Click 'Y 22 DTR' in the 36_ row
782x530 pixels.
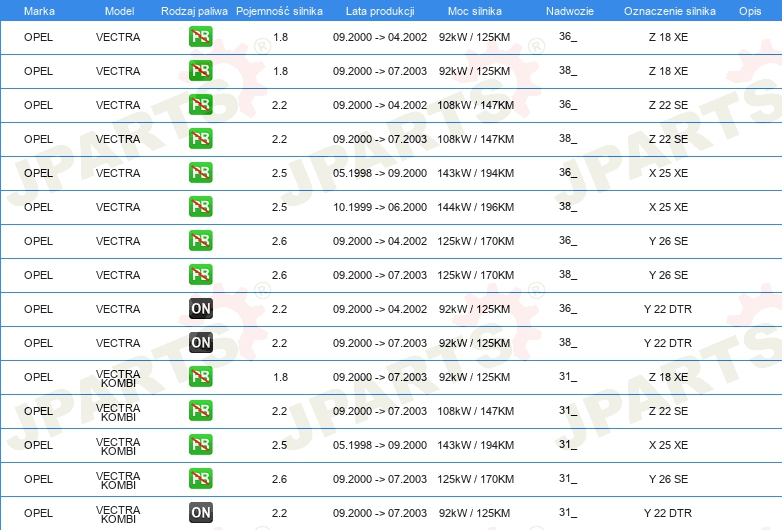point(668,309)
